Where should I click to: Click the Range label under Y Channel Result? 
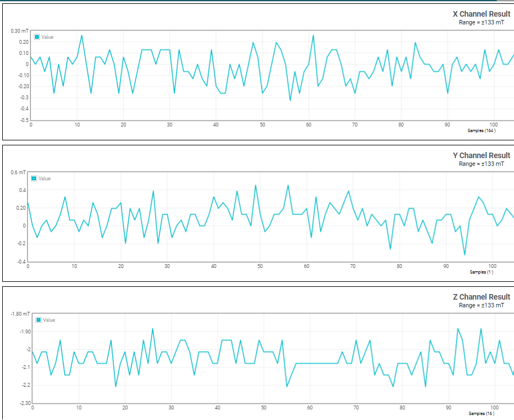[x=482, y=164]
